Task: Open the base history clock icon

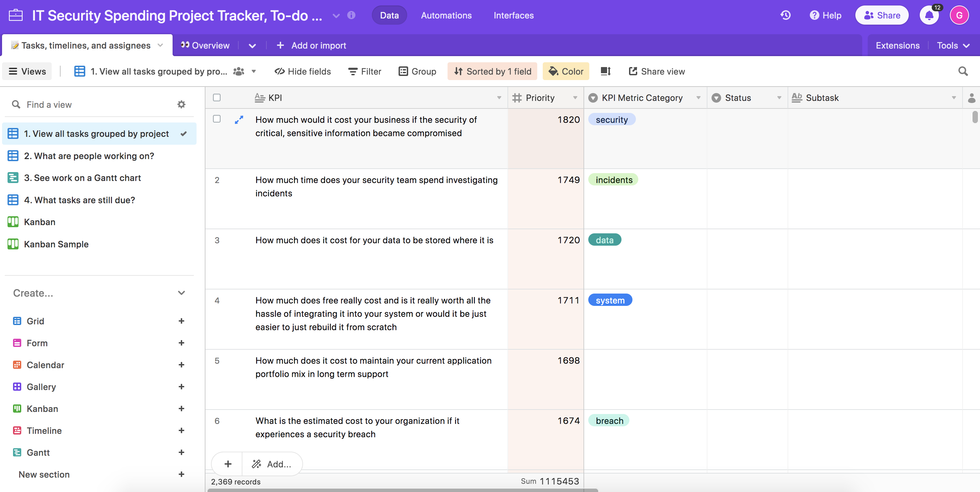Action: click(x=785, y=15)
